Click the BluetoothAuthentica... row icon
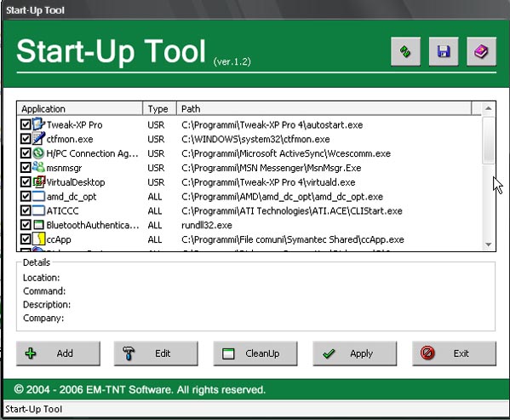510x420 pixels. click(38, 225)
